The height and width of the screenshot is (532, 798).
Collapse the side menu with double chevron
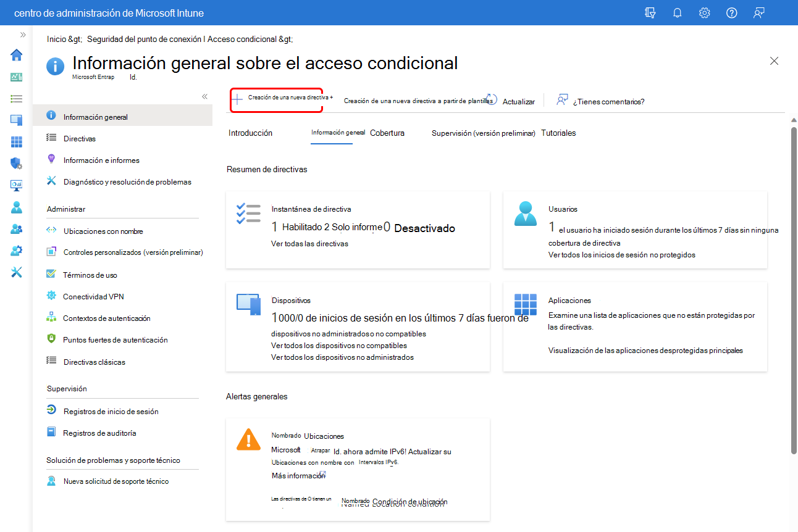click(204, 97)
